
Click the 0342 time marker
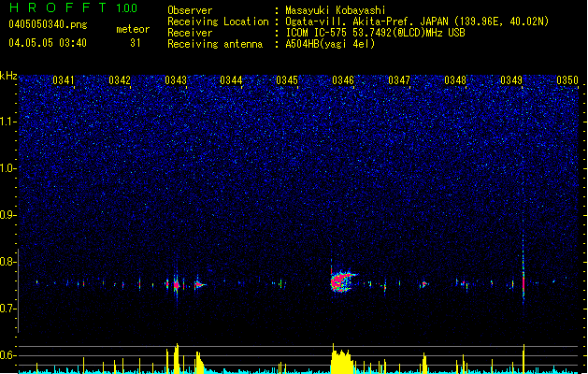120,79
